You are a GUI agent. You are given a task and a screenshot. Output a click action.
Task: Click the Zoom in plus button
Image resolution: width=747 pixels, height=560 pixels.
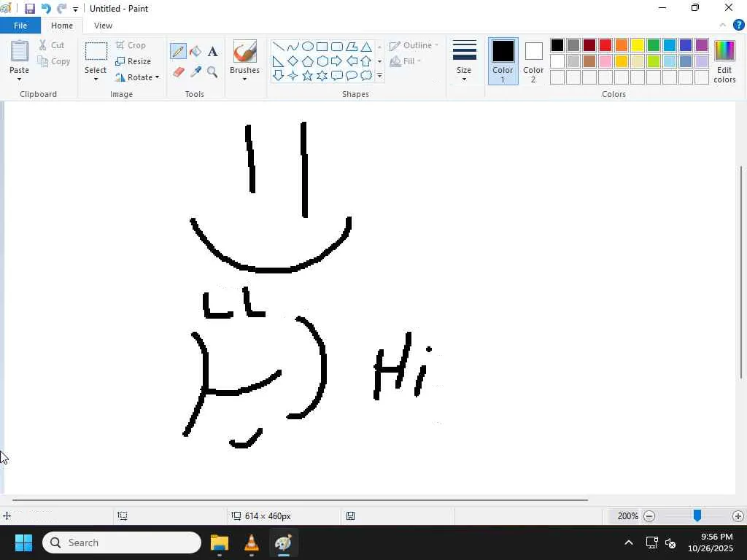pyautogui.click(x=738, y=516)
